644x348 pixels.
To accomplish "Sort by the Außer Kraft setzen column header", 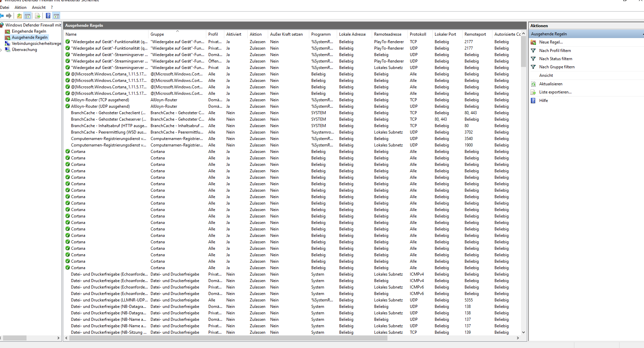I will point(289,34).
